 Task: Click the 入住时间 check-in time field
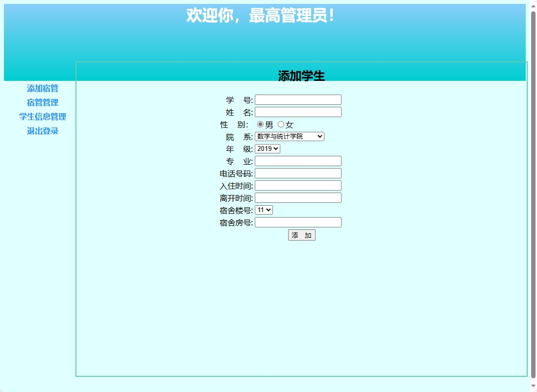pos(297,185)
